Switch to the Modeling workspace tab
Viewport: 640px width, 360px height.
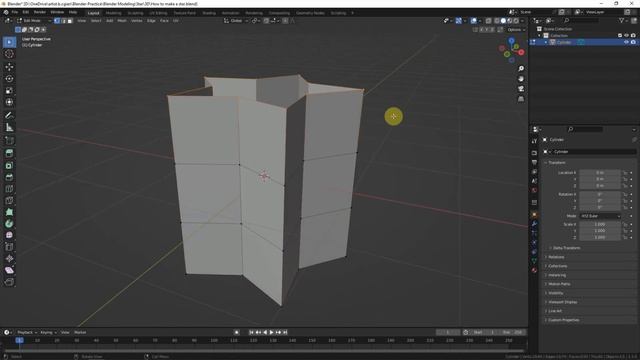coord(113,13)
